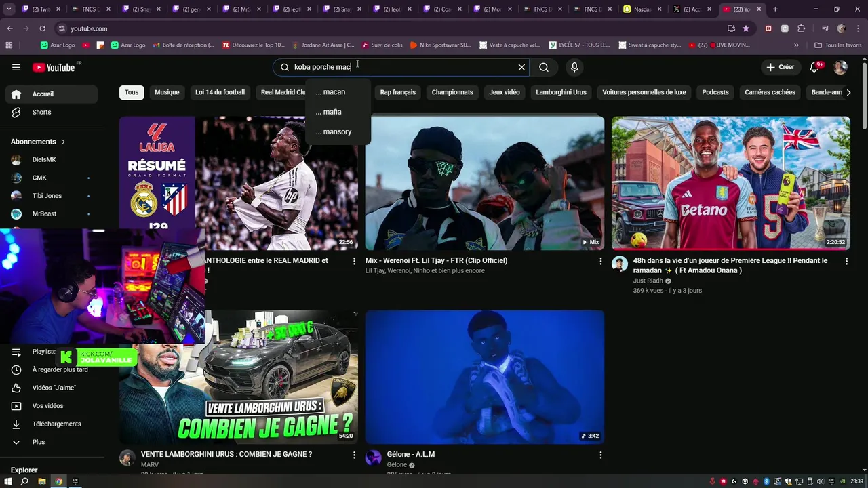This screenshot has width=868, height=488.
Task: Open the Première League 48h video thumbnail
Action: 731,183
